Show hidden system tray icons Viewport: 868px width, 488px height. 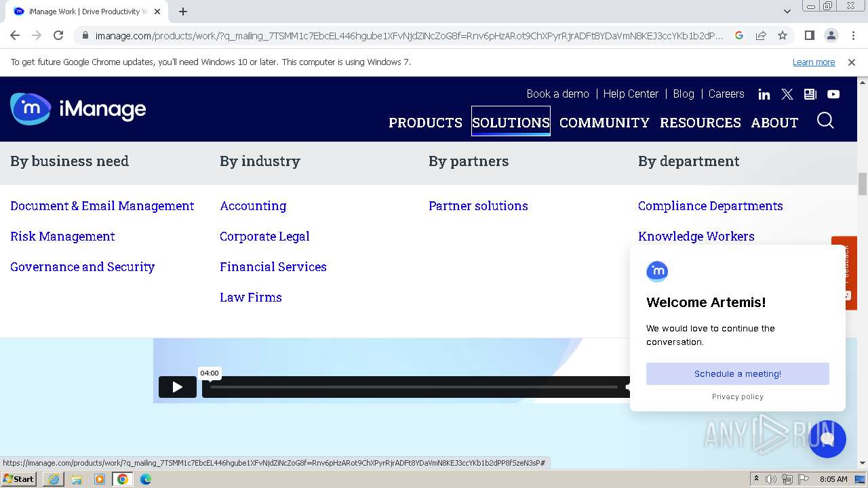[756, 479]
